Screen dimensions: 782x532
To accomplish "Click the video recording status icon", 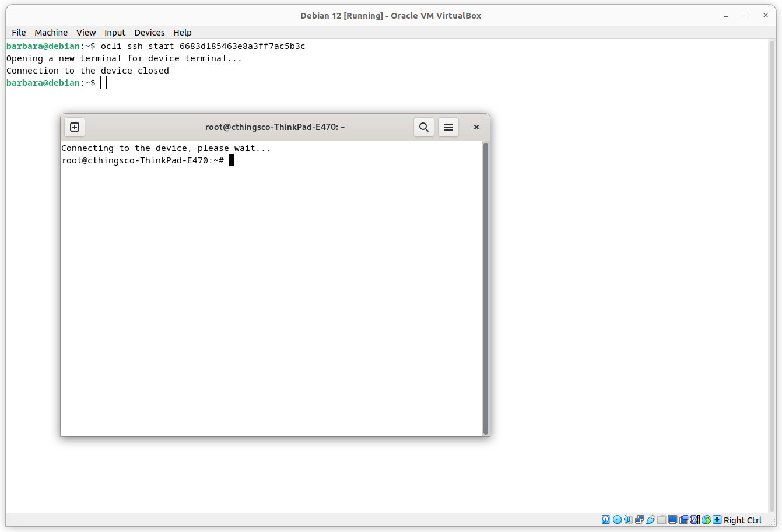I will point(685,519).
